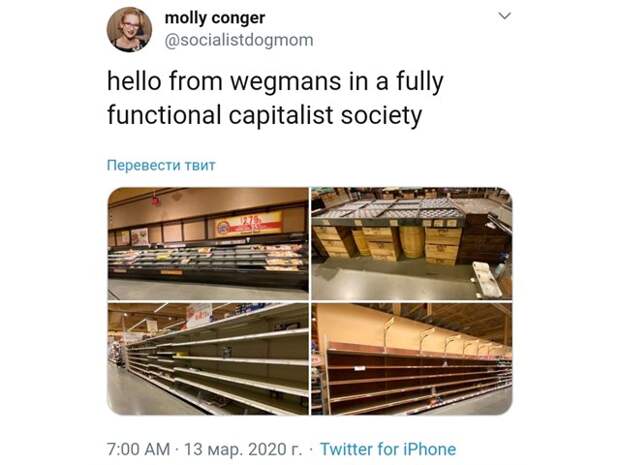Open the empty white shelves photo
Viewport: 620px width, 465px height.
tap(208, 359)
